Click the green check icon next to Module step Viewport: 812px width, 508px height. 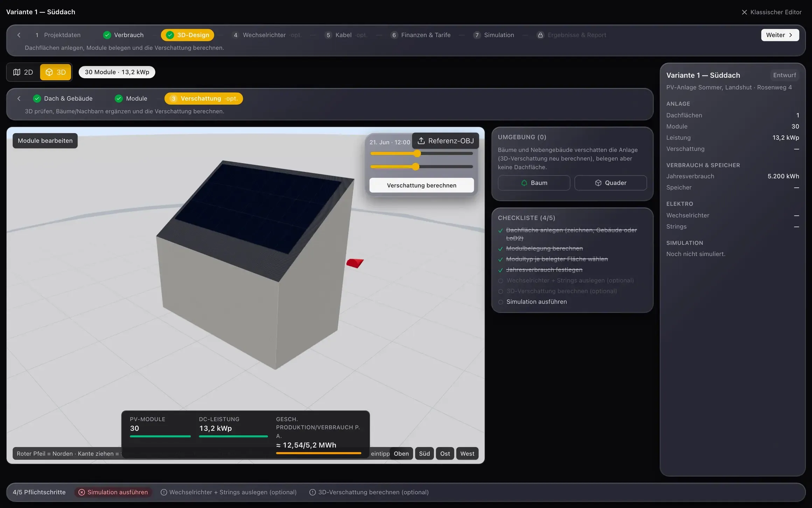coord(119,98)
